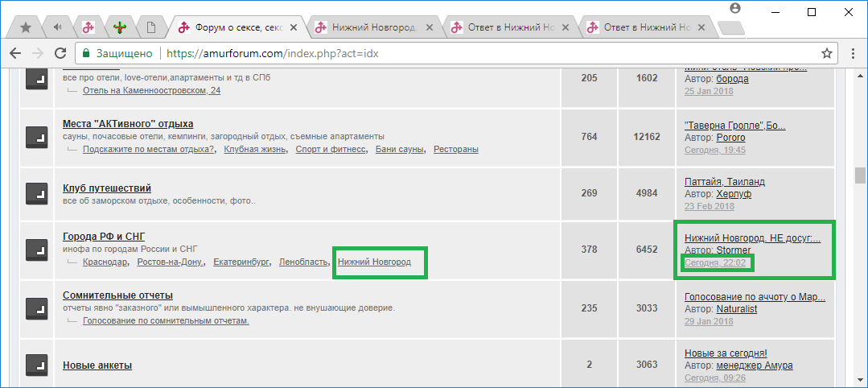Bookmark this page using the star icon
Screen dimensions: 868x388
(x=826, y=53)
